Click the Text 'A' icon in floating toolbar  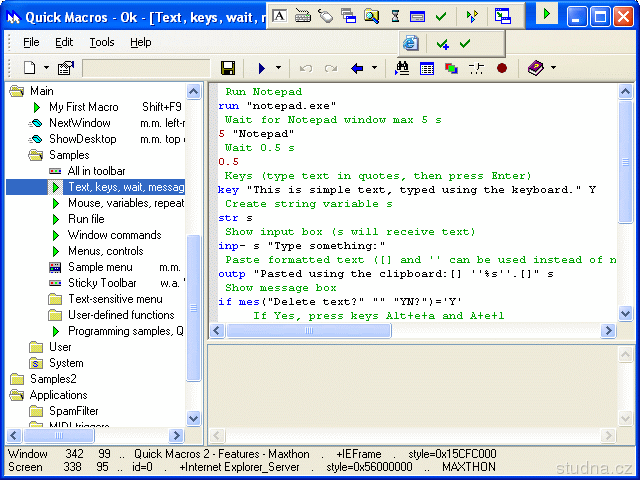point(279,16)
